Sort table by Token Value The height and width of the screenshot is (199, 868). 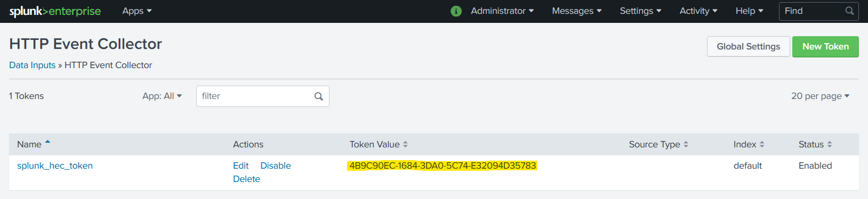coord(379,144)
